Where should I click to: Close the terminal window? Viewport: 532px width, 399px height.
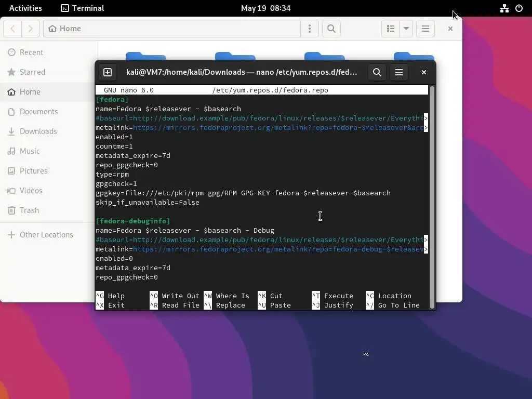[x=424, y=72]
